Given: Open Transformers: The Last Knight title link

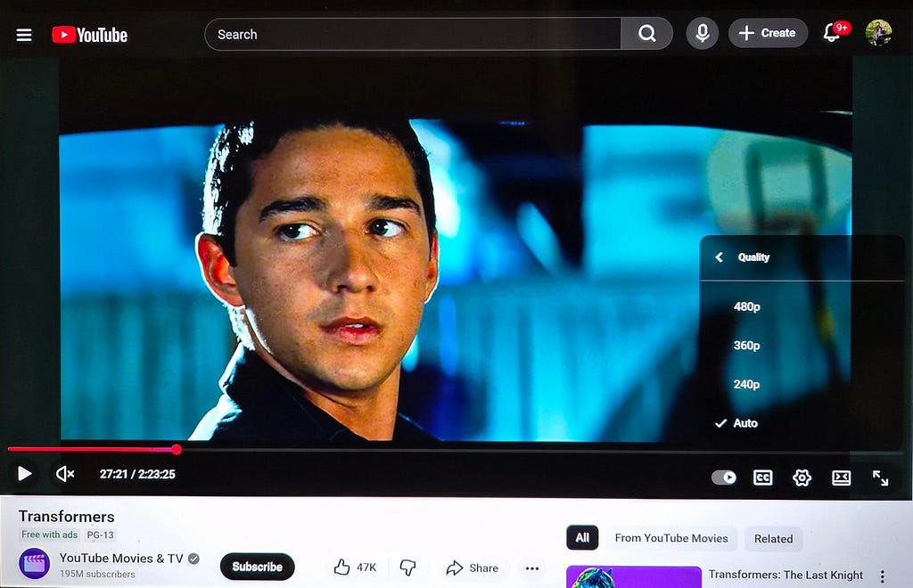Looking at the screenshot, I should pyautogui.click(x=786, y=575).
